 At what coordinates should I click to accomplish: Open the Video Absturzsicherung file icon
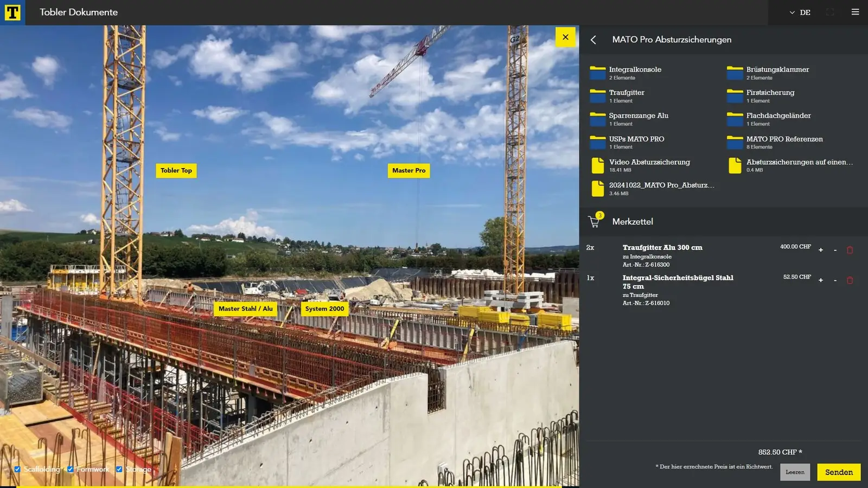pyautogui.click(x=597, y=165)
